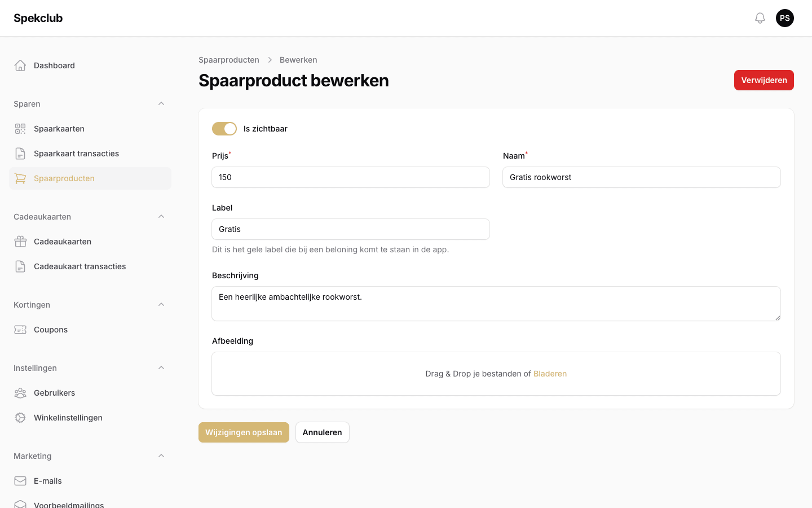Click the Gebruikers people icon
The image size is (812, 508).
20,393
